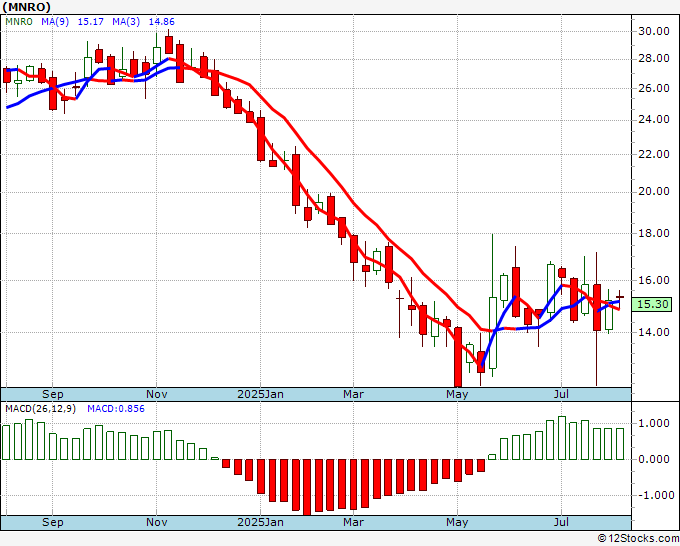Click the 30.00 price axis label
Viewport: 680px width, 546px height.
point(654,31)
